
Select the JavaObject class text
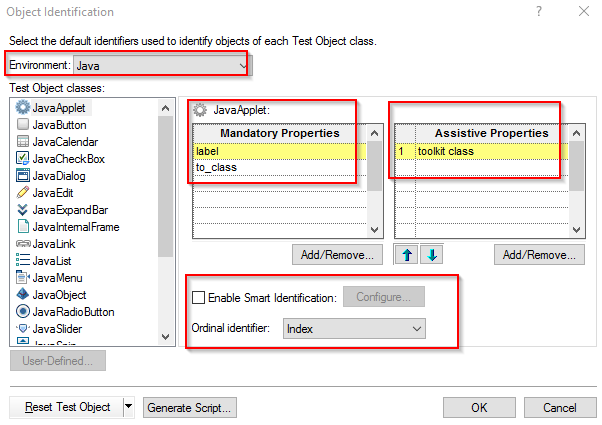coord(60,294)
